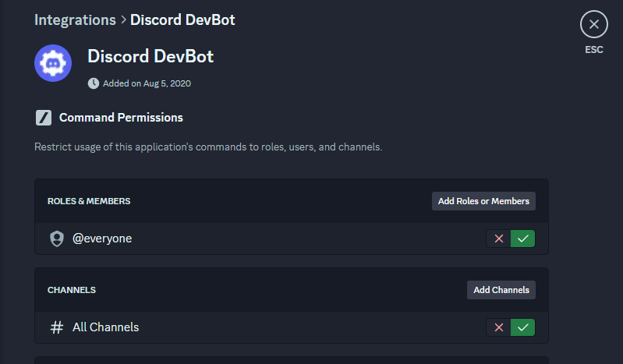Click the 'Restrict usage of this application's commands' description

[x=208, y=147]
